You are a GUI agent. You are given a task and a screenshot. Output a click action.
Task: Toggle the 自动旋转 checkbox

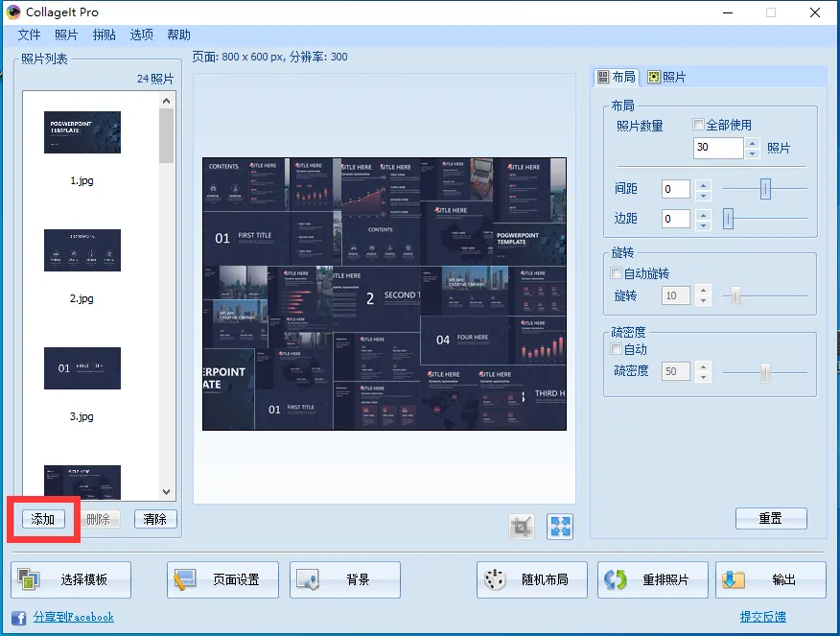[616, 273]
